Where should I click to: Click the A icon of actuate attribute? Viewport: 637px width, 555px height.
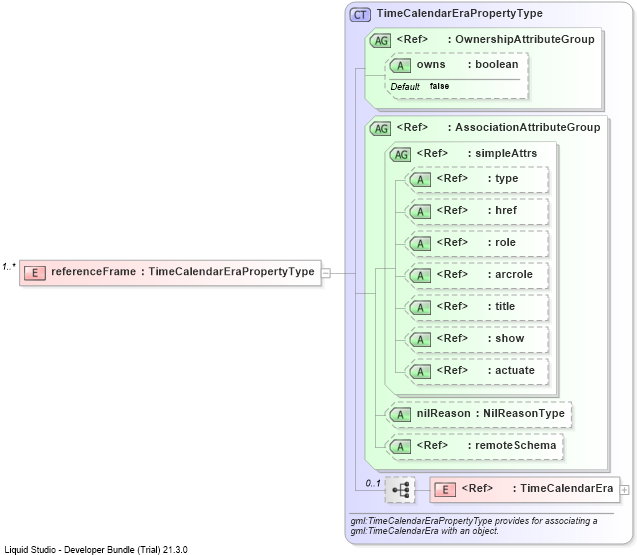tap(420, 372)
